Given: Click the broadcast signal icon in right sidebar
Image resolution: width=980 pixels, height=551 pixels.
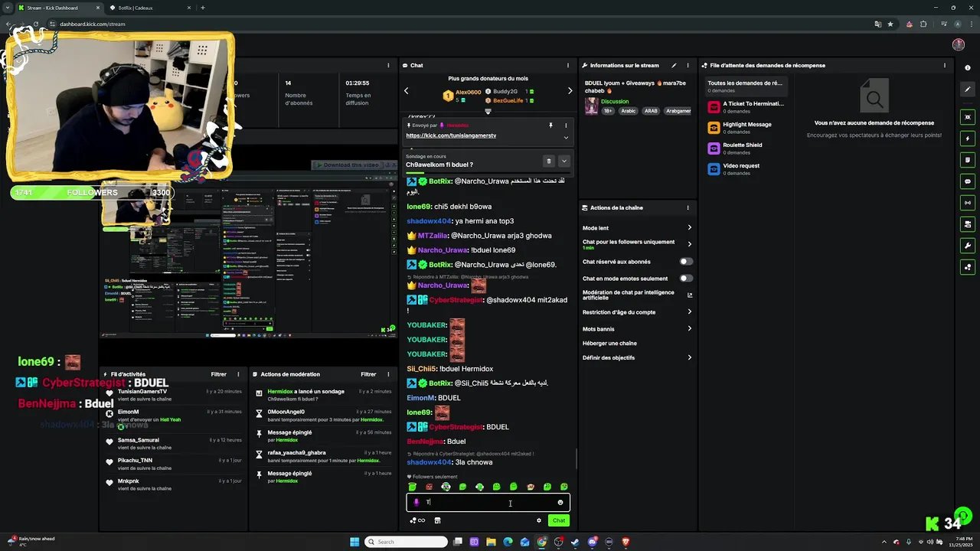Looking at the screenshot, I should pyautogui.click(x=968, y=203).
